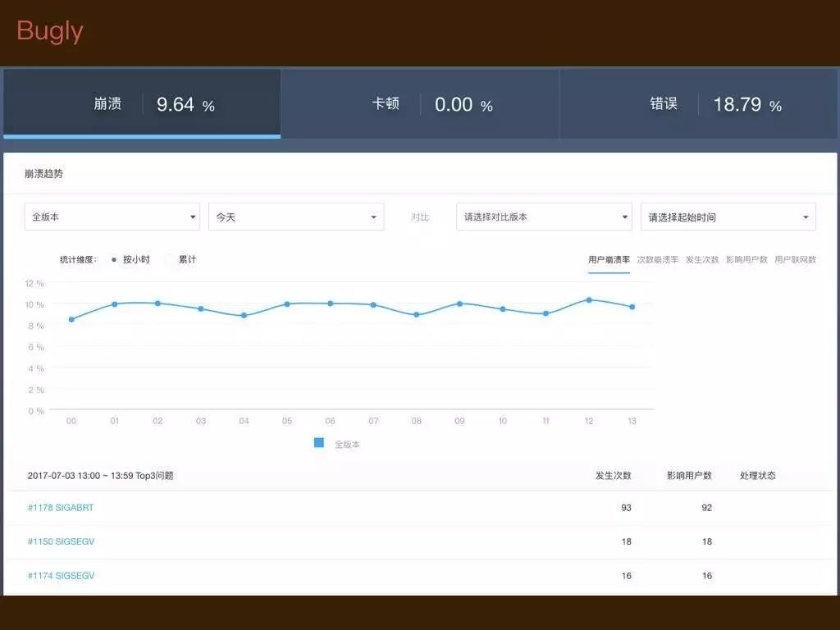Click the affected users value 92
Screen dimensions: 840x630
[707, 508]
